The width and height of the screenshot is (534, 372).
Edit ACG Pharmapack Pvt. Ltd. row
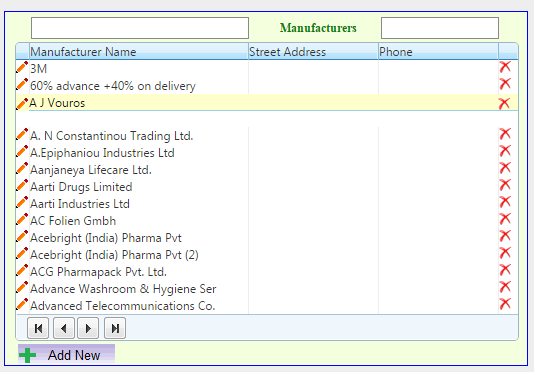coord(22,270)
